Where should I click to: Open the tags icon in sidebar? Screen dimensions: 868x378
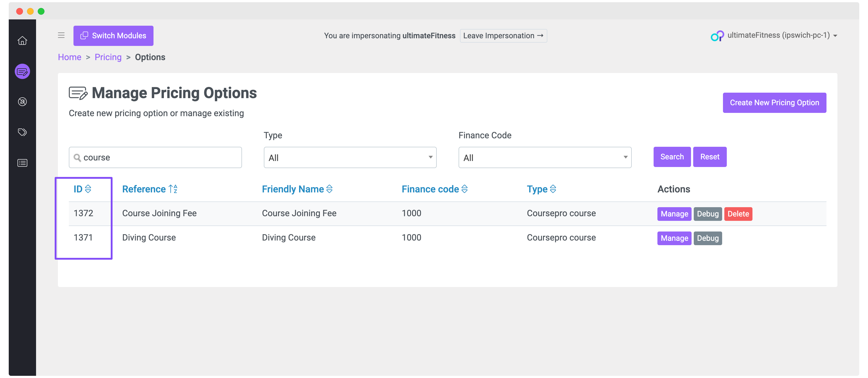click(x=22, y=132)
